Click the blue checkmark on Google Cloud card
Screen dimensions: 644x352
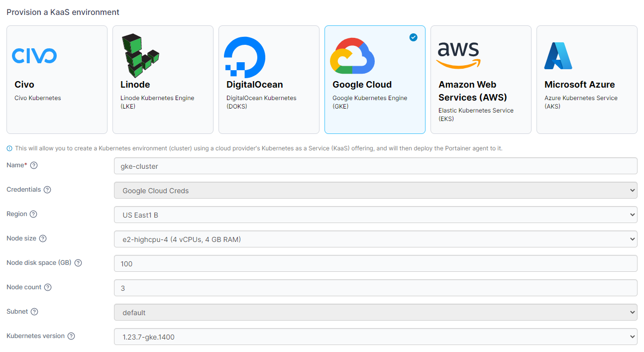point(413,37)
